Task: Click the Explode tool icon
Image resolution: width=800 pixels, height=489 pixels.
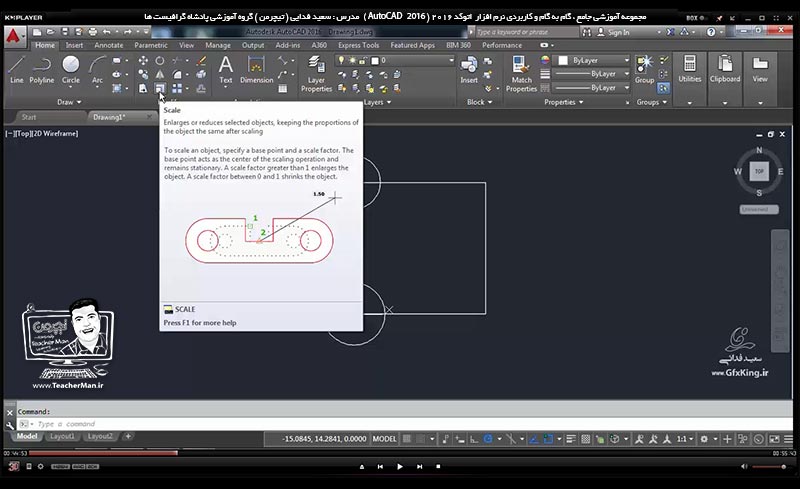Action: 202,75
